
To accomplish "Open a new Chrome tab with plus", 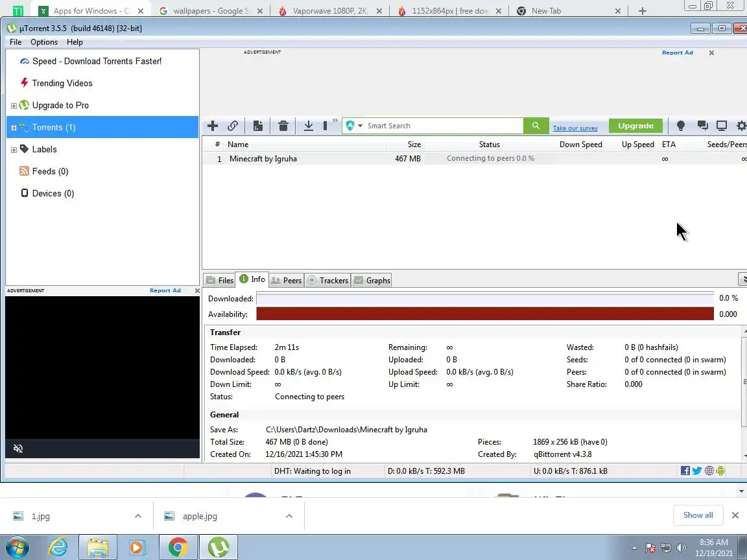I will [x=642, y=10].
